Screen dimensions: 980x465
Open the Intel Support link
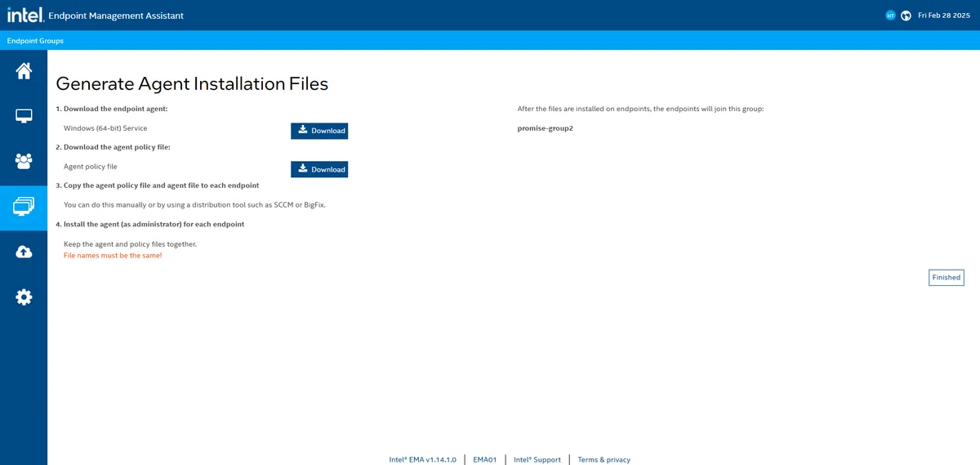click(537, 459)
